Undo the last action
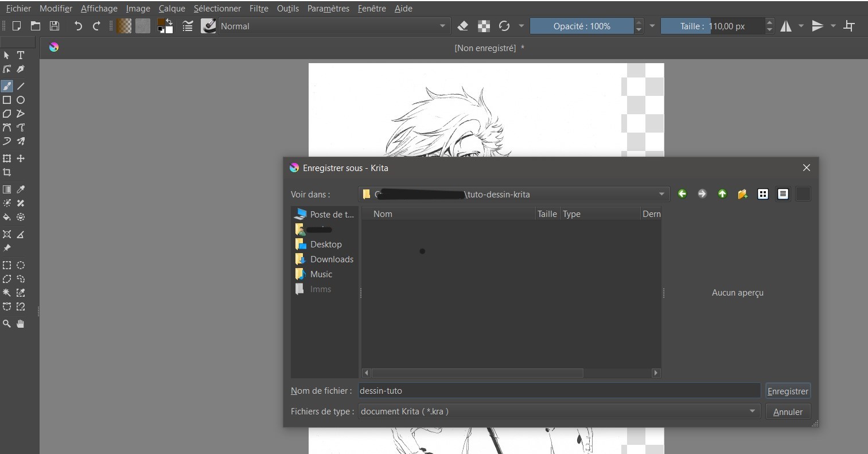The image size is (868, 454). (78, 26)
